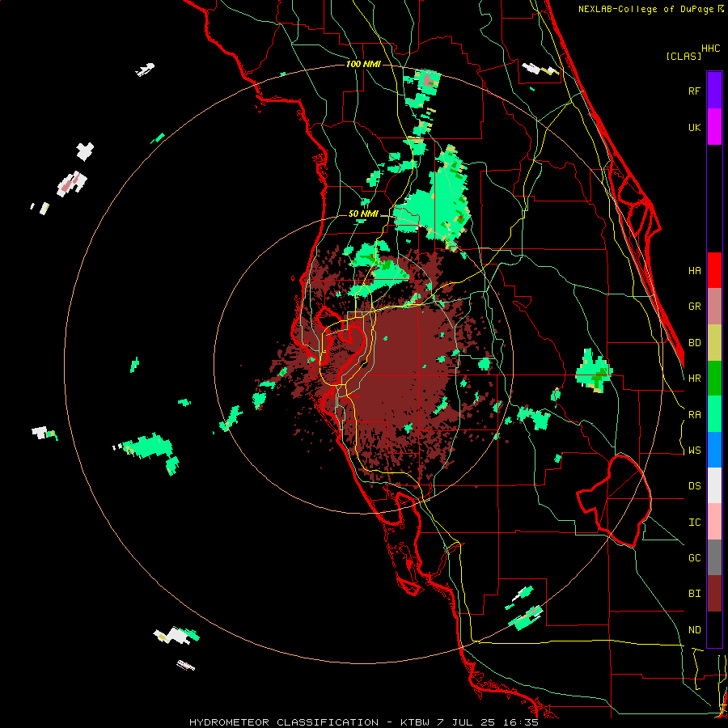Click the BI legend label
The height and width of the screenshot is (728, 728).
coord(694,594)
